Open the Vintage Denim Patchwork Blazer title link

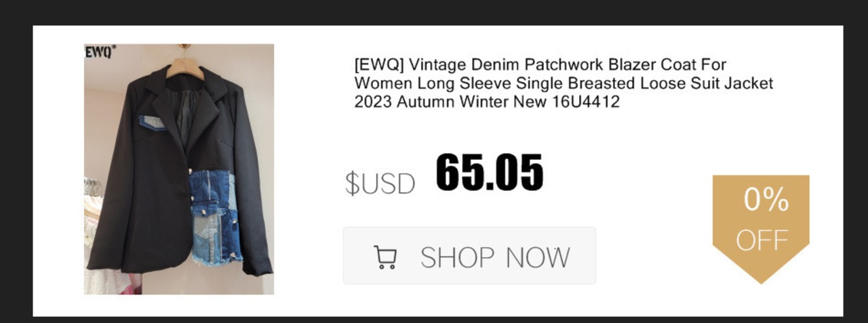564,84
